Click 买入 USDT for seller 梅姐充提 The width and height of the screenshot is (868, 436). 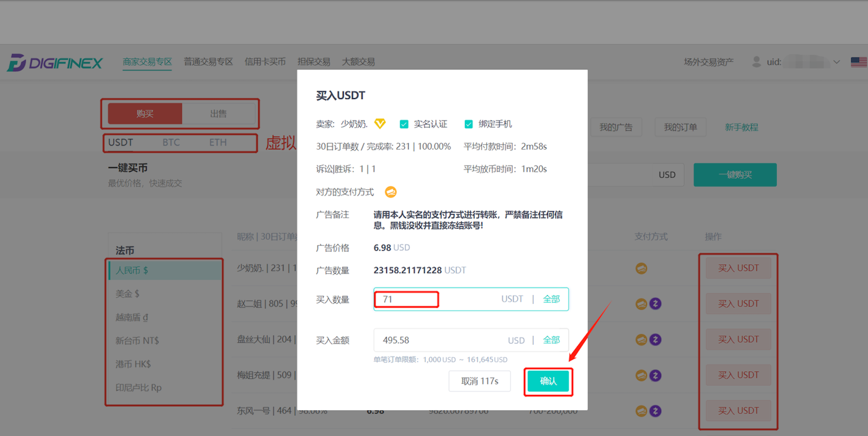[x=738, y=375]
